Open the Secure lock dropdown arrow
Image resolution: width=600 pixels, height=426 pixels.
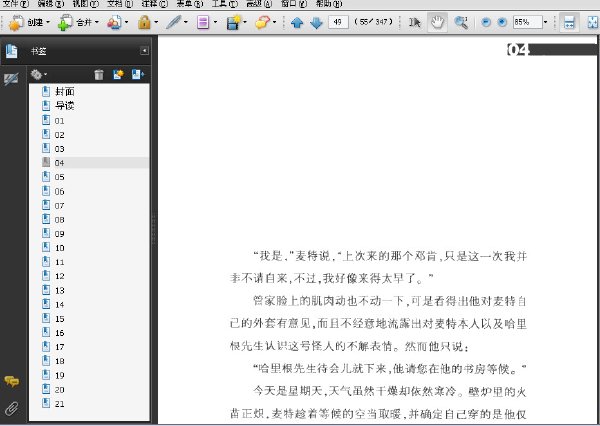point(156,23)
